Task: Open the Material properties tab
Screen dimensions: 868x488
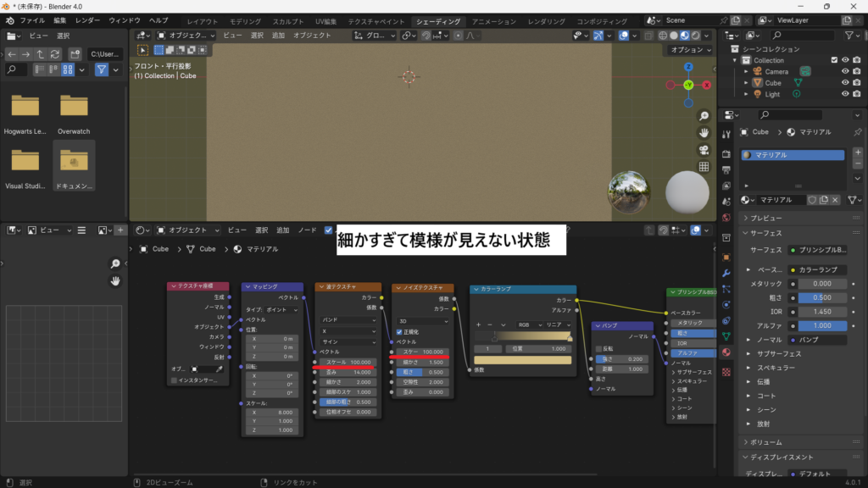Action: 726,352
